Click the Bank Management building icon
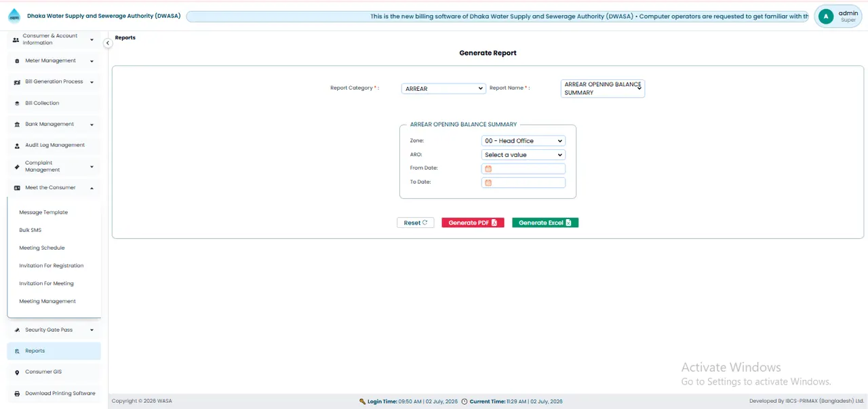 pyautogui.click(x=17, y=124)
